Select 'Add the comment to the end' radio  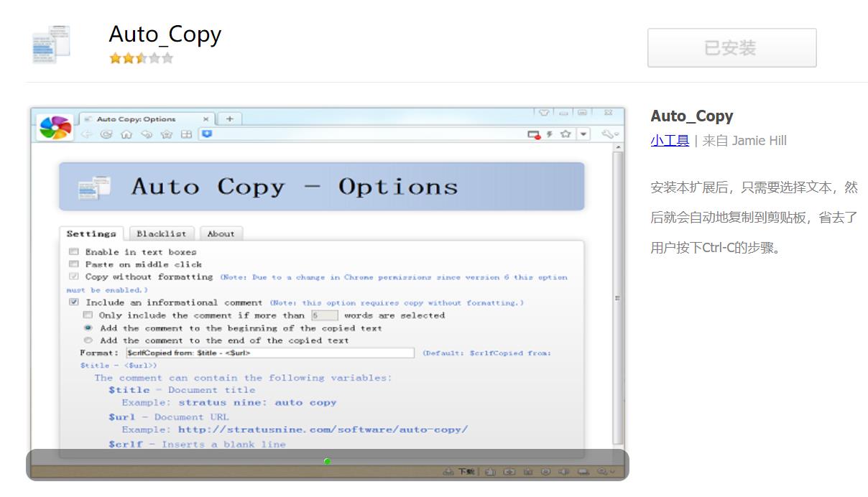pos(88,340)
